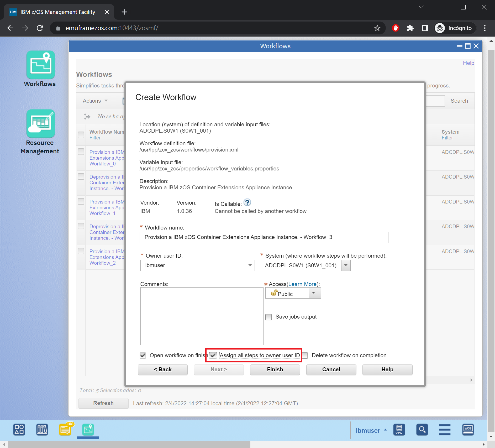
Task: Bookmark this page with the star icon
Action: coord(377,28)
